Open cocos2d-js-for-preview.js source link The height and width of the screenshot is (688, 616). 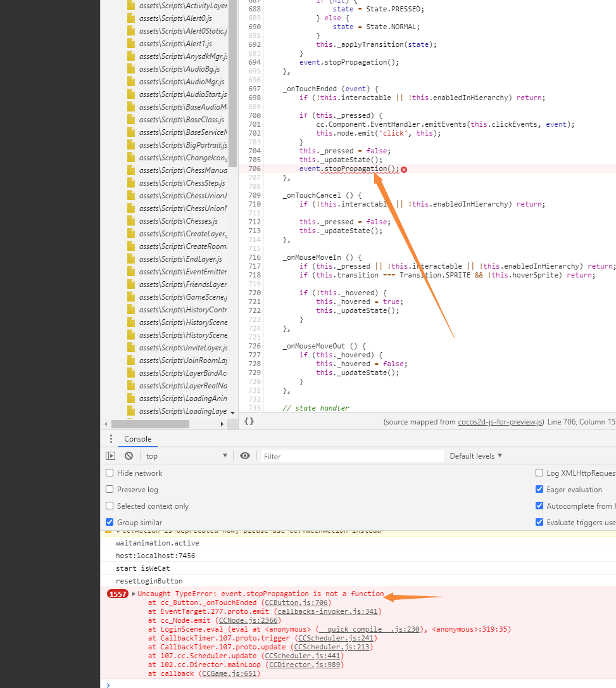pyautogui.click(x=501, y=422)
